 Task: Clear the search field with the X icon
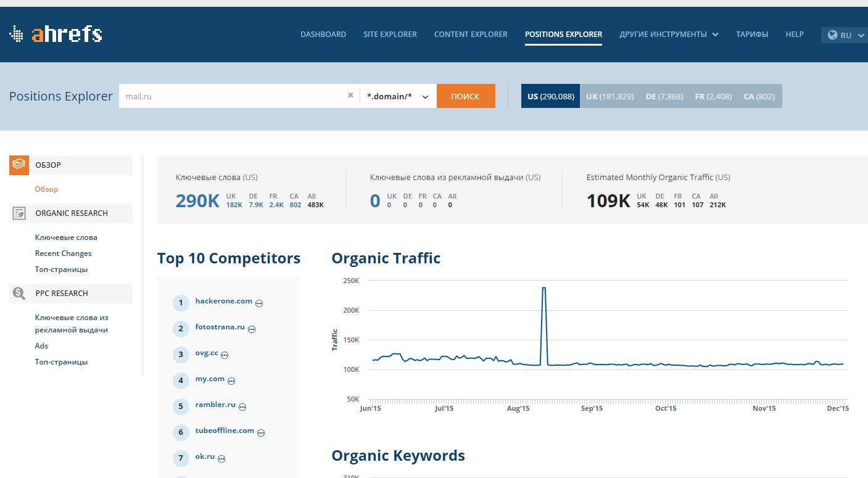coord(350,96)
